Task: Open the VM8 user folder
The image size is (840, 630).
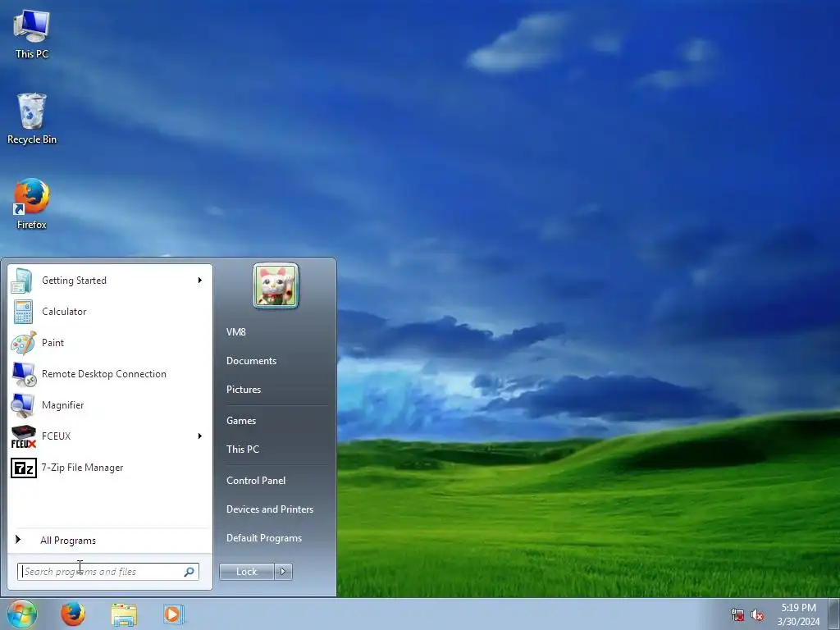Action: click(235, 332)
